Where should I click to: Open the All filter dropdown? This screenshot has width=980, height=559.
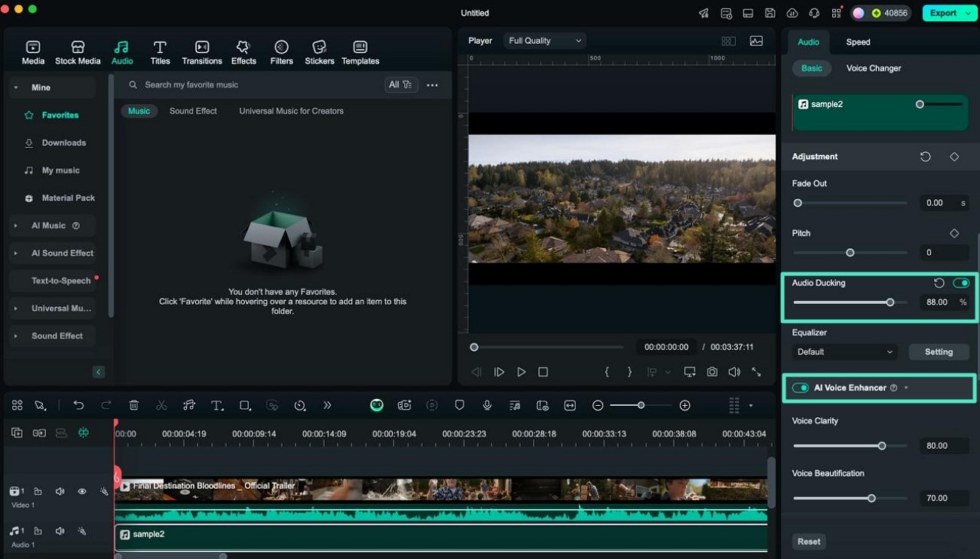tap(400, 85)
